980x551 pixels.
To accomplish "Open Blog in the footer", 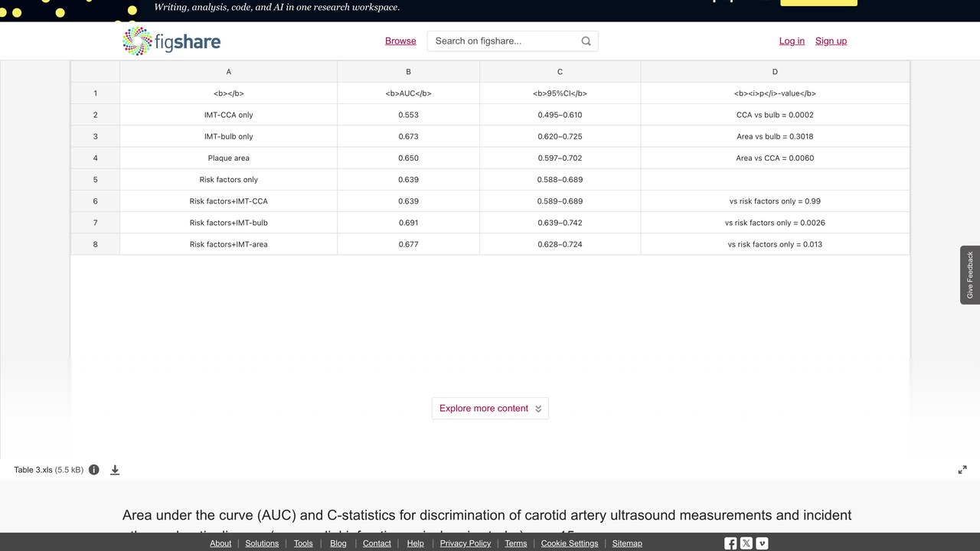I will click(x=338, y=543).
